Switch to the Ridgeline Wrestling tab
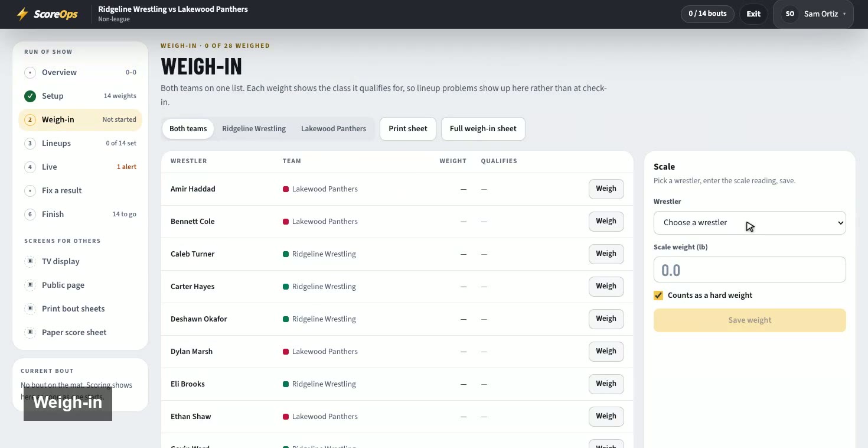Viewport: 868px width, 448px height. pos(254,129)
